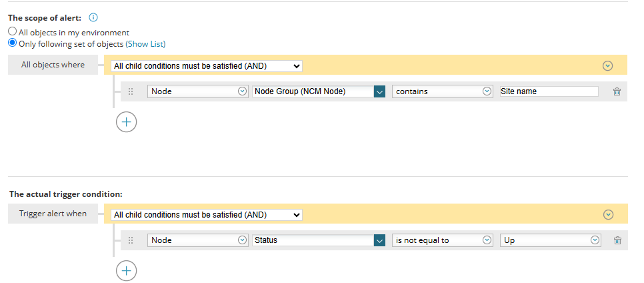Viewport: 644px width, 283px height.
Task: Click the Show List link
Action: click(x=145, y=44)
